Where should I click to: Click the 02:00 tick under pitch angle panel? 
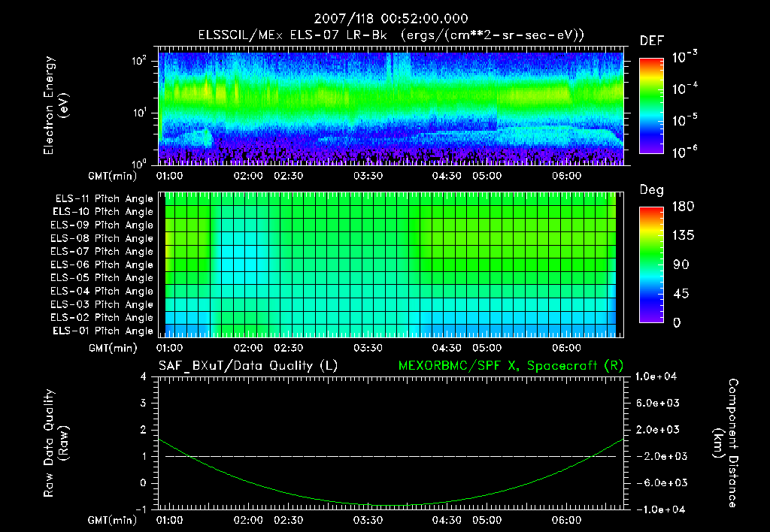coord(248,348)
